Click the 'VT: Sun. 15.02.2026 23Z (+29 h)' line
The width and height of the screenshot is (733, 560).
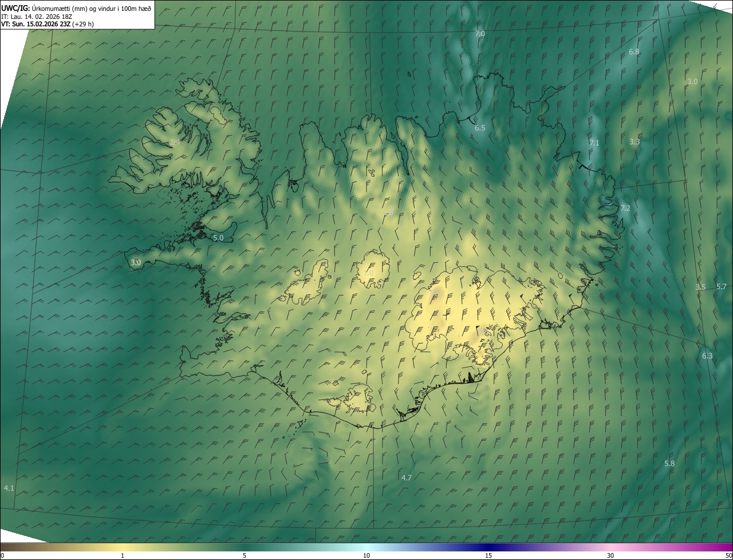click(x=48, y=24)
